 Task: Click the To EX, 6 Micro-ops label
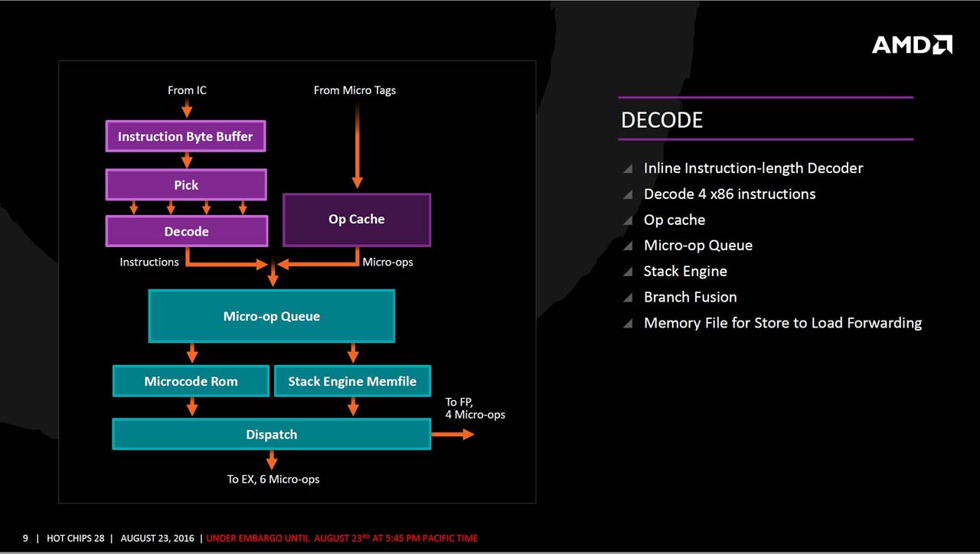273,480
